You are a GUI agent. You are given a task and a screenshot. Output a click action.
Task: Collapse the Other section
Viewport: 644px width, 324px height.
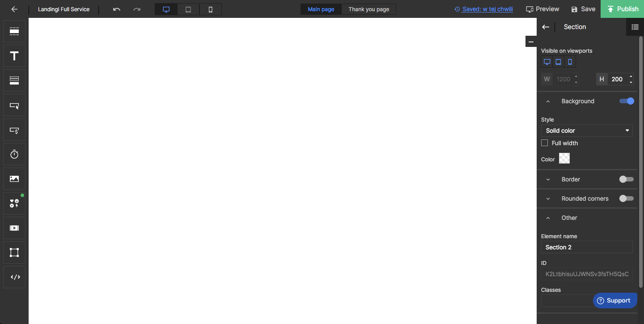tap(548, 218)
